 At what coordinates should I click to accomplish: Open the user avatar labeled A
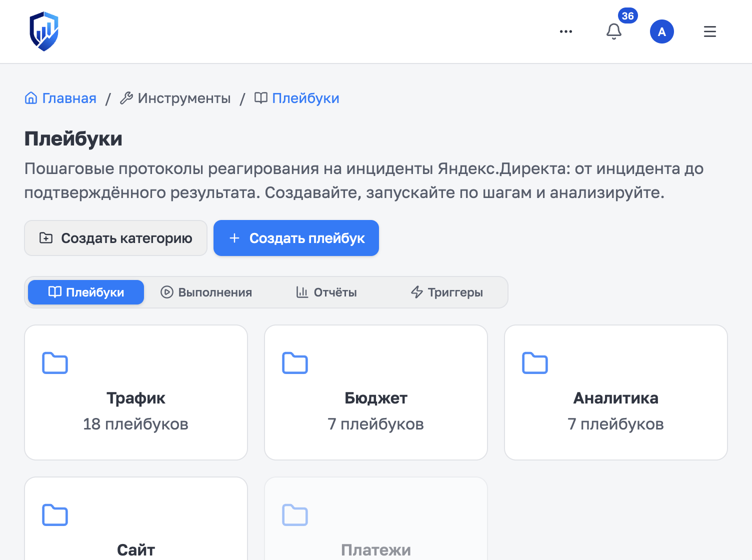662,31
